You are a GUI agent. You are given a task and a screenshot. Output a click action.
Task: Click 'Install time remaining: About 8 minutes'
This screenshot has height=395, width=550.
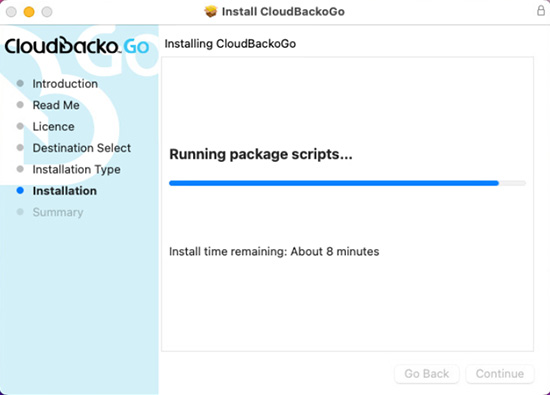274,252
